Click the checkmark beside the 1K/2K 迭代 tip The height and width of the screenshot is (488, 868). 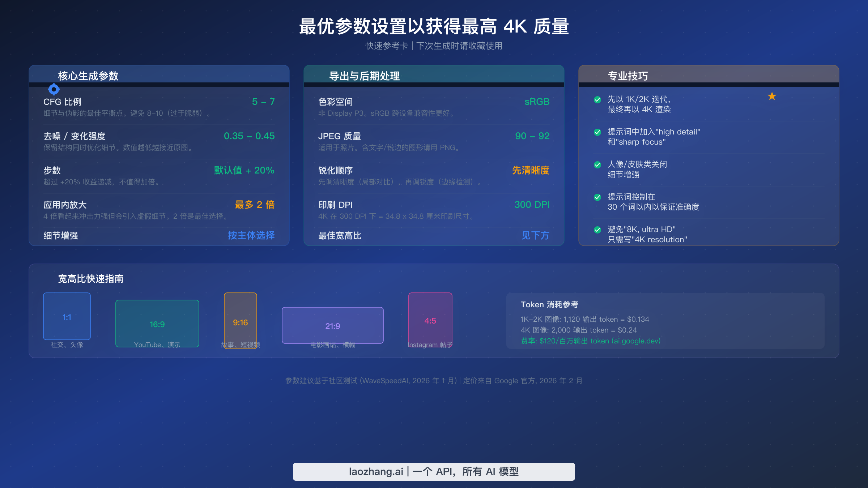tap(597, 100)
